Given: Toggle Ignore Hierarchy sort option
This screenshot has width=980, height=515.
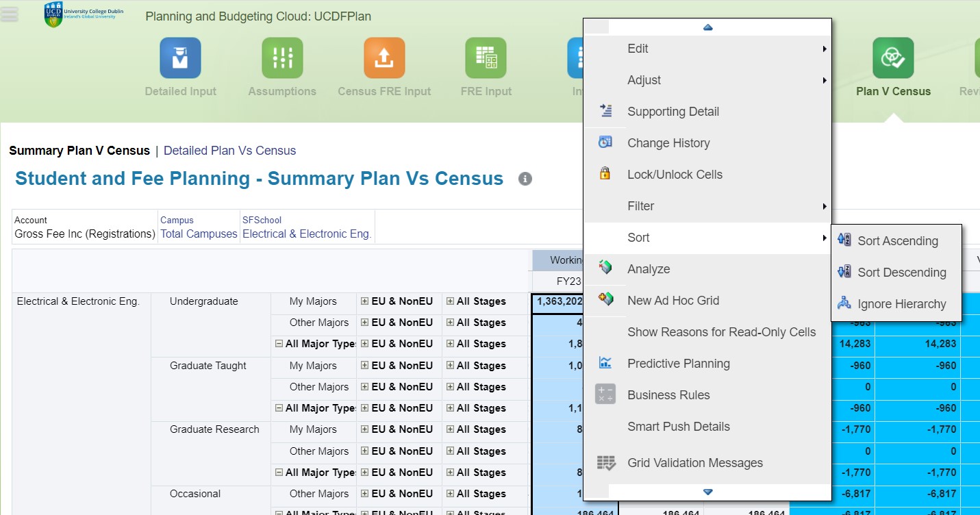Looking at the screenshot, I should (x=901, y=304).
